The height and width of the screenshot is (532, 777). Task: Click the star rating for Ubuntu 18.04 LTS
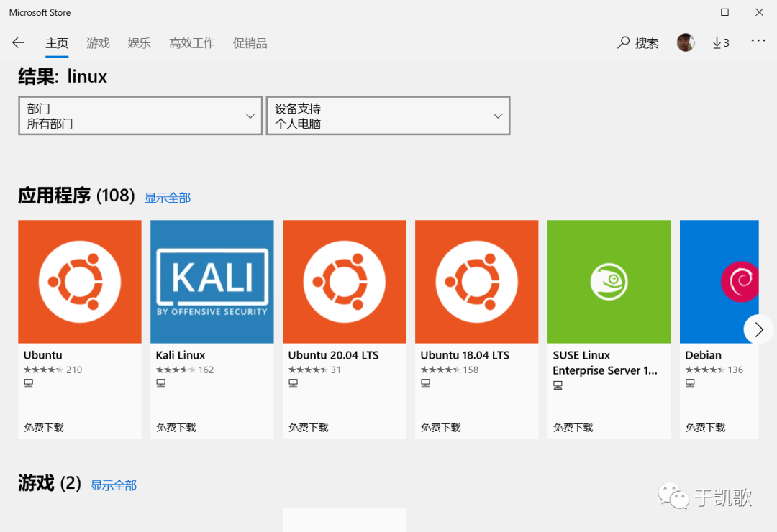(440, 370)
